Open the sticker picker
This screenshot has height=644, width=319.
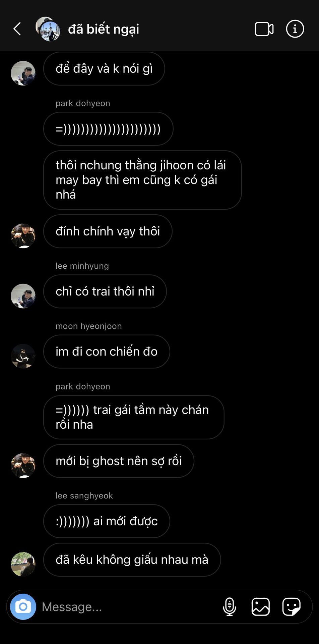click(x=291, y=606)
